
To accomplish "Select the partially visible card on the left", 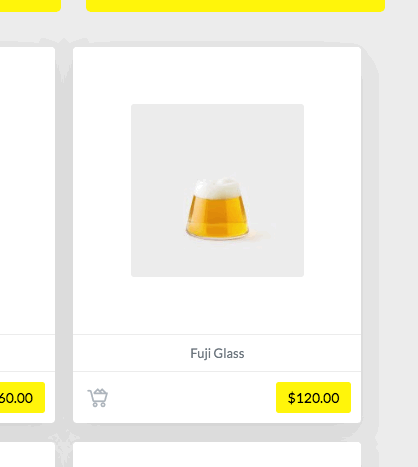I will click(x=27, y=235).
